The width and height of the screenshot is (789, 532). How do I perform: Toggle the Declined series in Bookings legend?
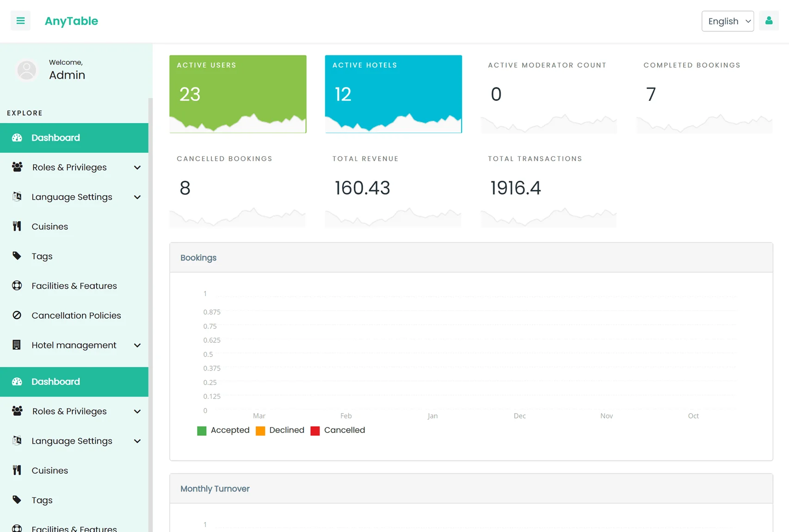(280, 430)
